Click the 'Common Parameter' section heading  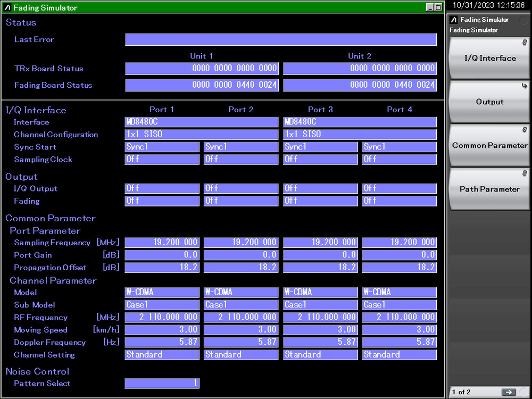pos(51,219)
